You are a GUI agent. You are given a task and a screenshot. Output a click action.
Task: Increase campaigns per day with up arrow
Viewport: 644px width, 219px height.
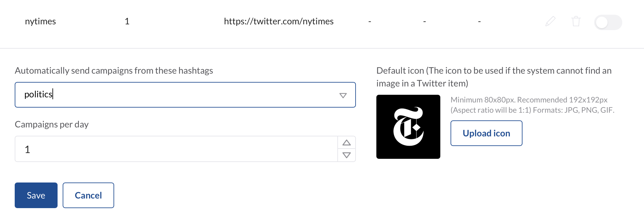coord(347,143)
